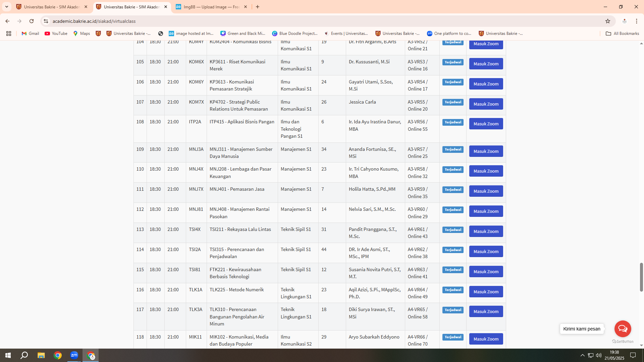Open a new browser tab
This screenshot has height=362, width=644.
[x=258, y=7]
